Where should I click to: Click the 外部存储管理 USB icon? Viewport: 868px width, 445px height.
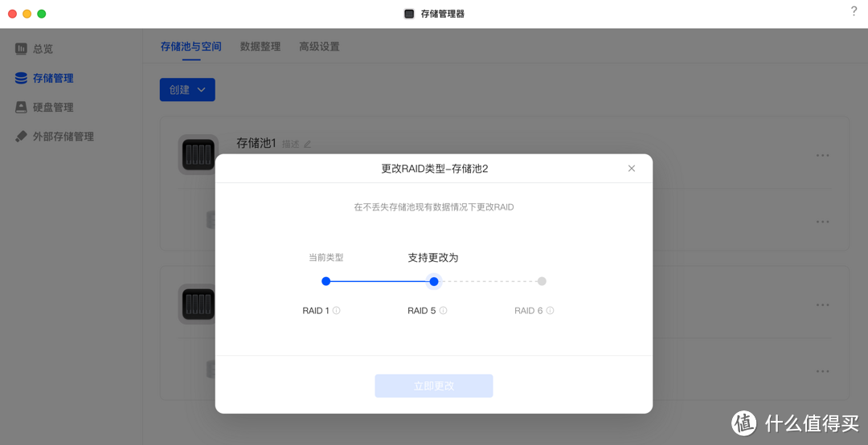click(21, 137)
